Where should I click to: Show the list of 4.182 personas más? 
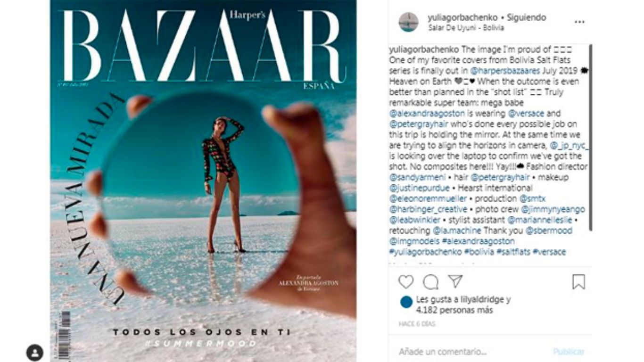click(454, 310)
